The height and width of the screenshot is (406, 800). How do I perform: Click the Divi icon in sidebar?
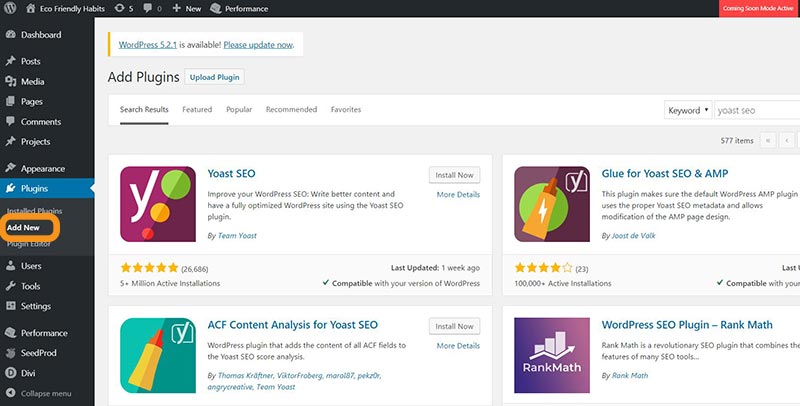pyautogui.click(x=10, y=373)
